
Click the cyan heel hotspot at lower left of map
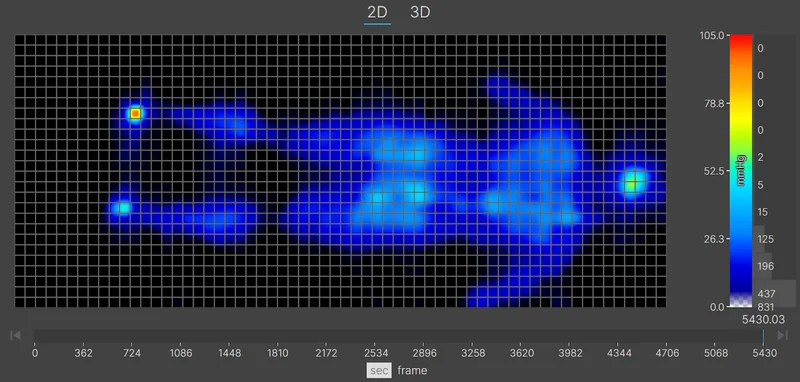coord(122,208)
